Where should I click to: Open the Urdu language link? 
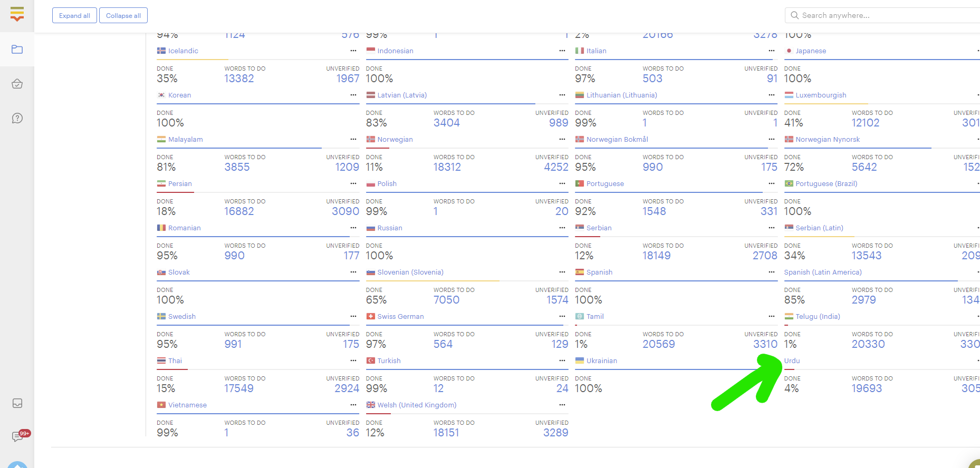(792, 361)
